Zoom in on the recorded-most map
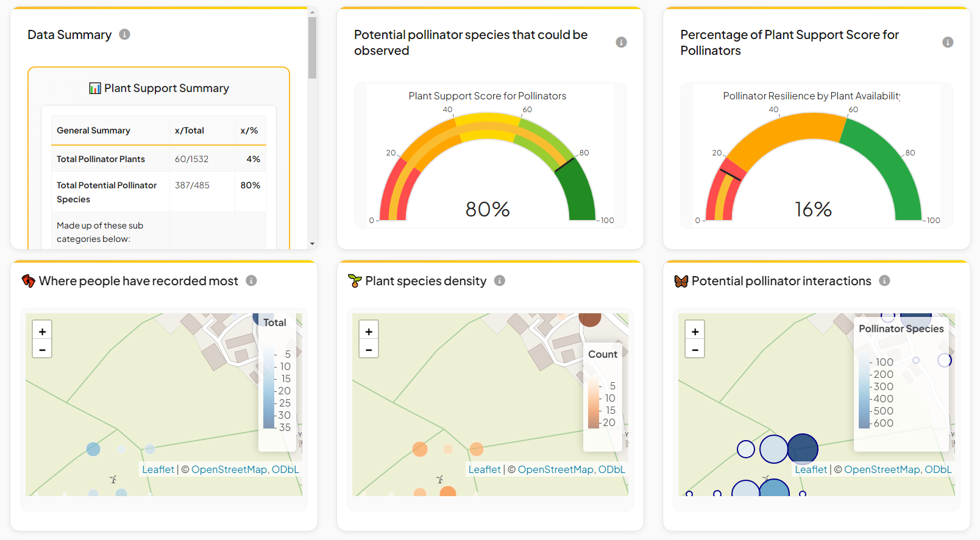980x540 pixels. click(x=42, y=332)
